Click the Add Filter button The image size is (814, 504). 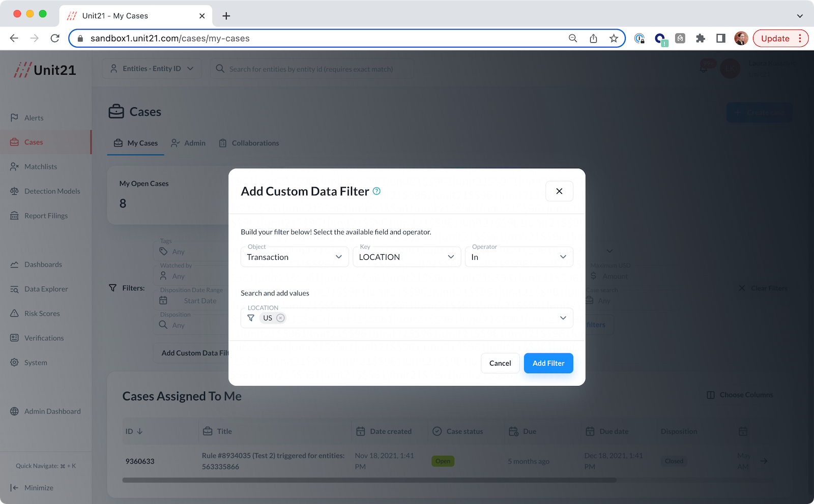pos(548,363)
